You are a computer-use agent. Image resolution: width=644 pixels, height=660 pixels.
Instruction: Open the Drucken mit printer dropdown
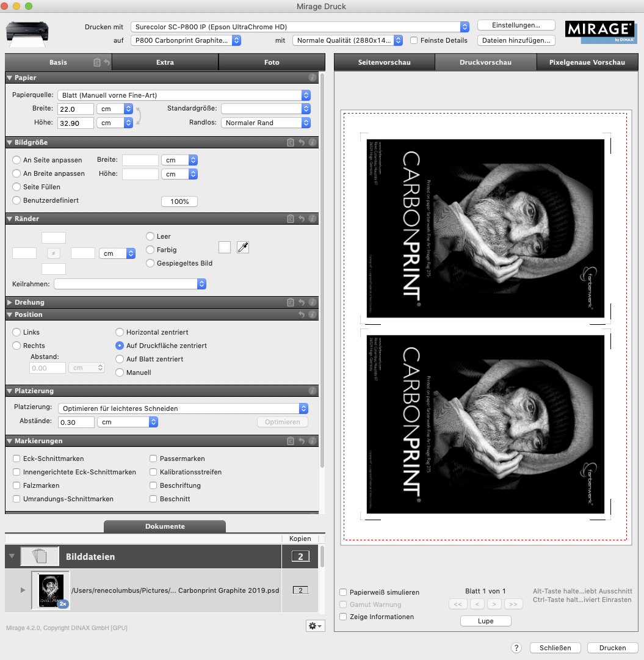coord(300,27)
